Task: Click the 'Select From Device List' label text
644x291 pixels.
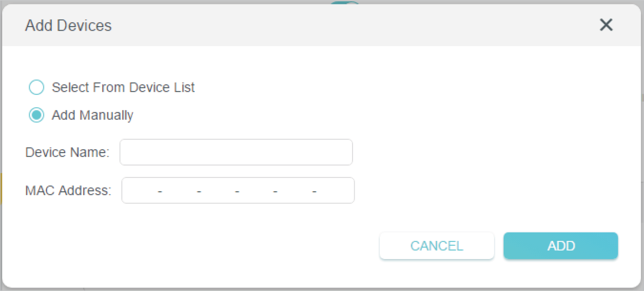Action: coord(123,87)
